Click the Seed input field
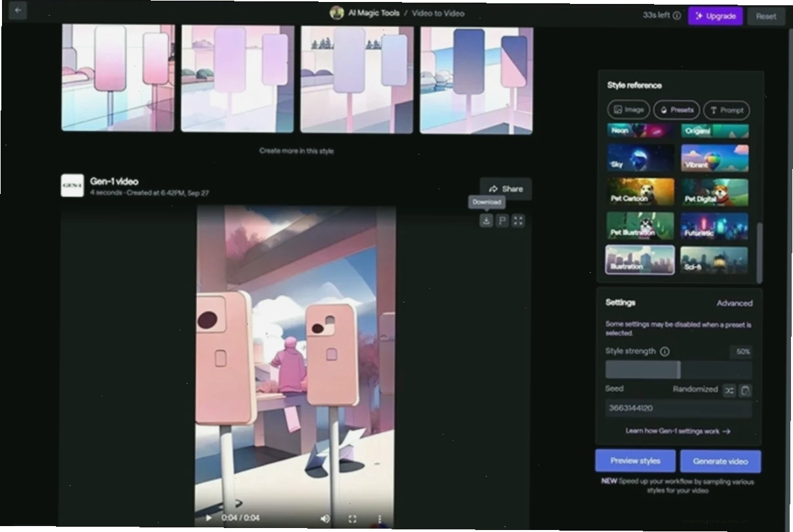 click(x=678, y=408)
